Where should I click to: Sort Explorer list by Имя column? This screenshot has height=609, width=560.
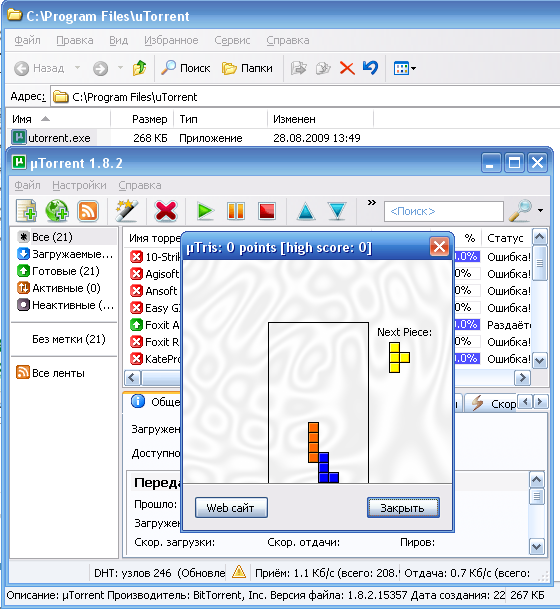[59, 119]
